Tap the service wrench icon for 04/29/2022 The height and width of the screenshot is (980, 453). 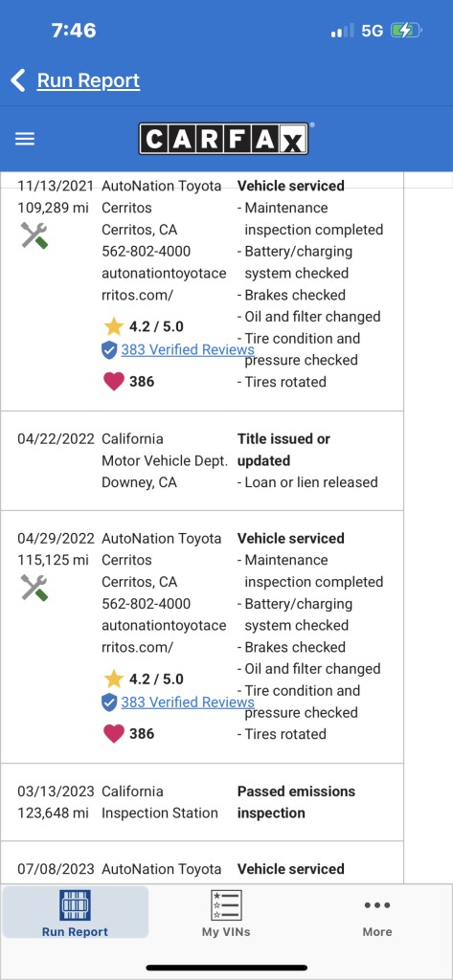click(34, 589)
